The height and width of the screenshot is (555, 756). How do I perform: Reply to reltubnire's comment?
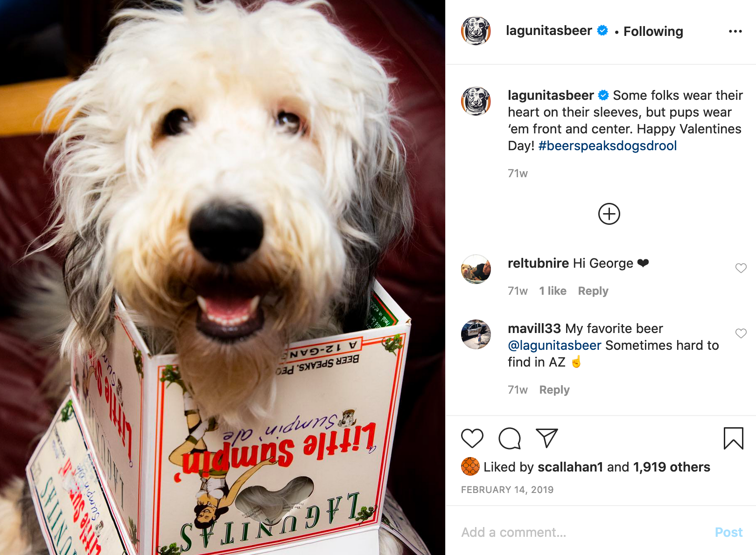(593, 291)
